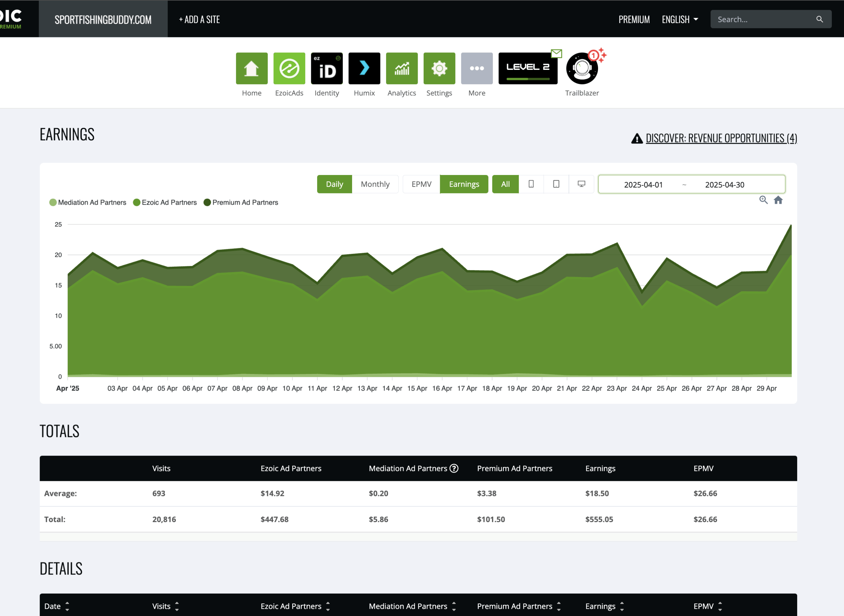The image size is (844, 616).
Task: Click + ADD A SITE
Action: [199, 19]
